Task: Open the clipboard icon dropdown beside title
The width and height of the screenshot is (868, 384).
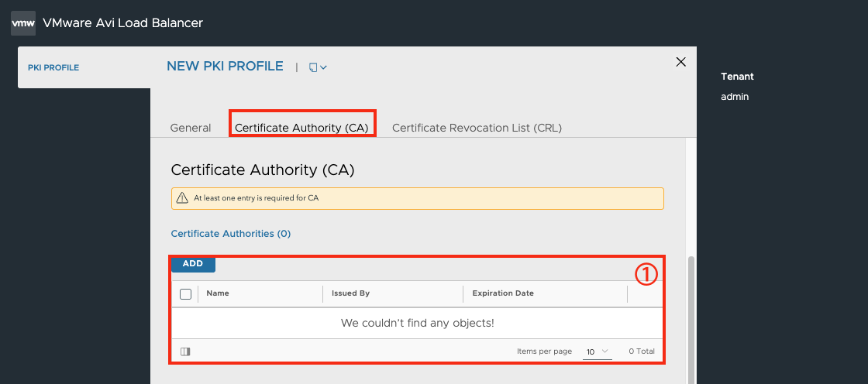Action: tap(318, 67)
